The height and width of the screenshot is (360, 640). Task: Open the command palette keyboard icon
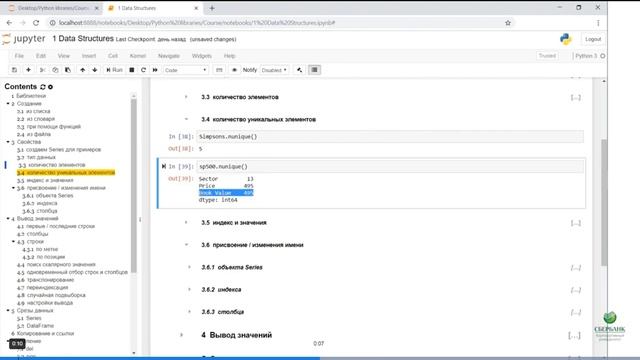tap(219, 70)
